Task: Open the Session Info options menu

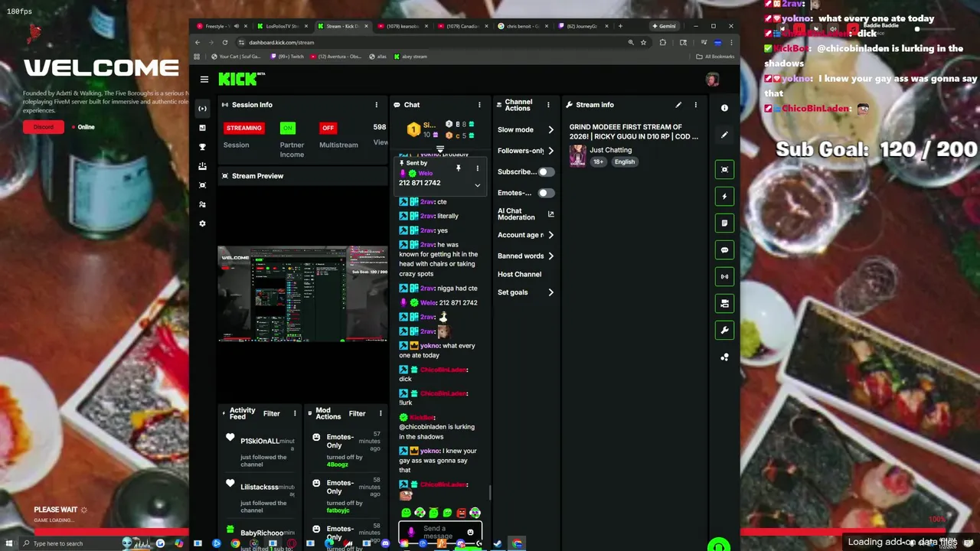Action: pos(376,105)
